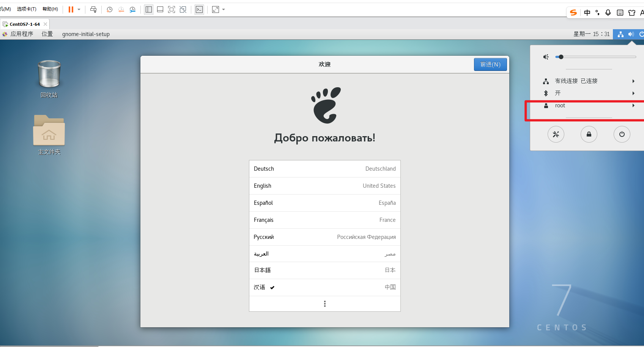This screenshot has width=644, height=347.
Task: Click the 前进(N) next button
Action: click(490, 64)
